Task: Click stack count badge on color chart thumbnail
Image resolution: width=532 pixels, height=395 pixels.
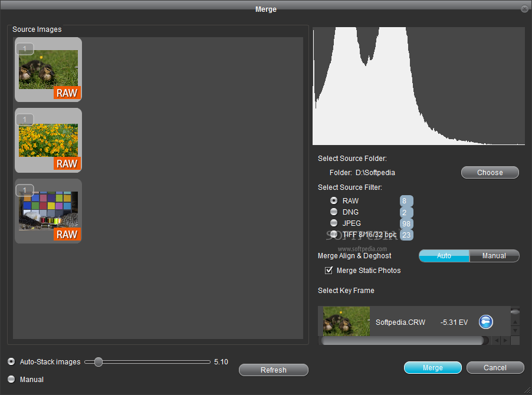Action: (x=25, y=190)
